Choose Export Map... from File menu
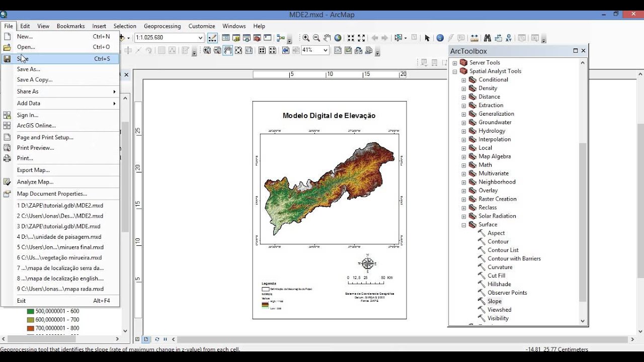The image size is (644, 362). point(60,170)
